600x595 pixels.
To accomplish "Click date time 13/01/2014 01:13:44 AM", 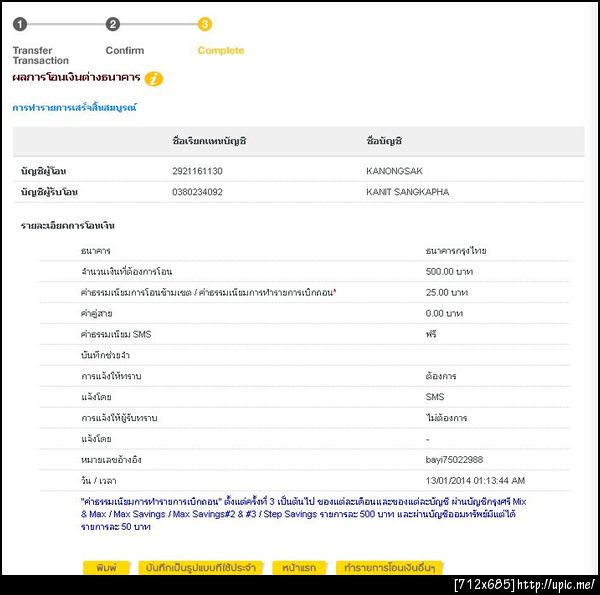I will (475, 481).
